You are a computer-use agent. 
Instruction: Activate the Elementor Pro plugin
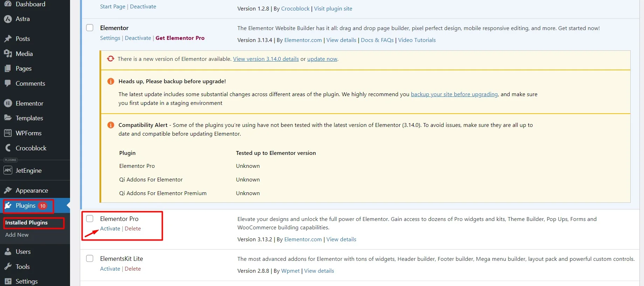pos(110,228)
